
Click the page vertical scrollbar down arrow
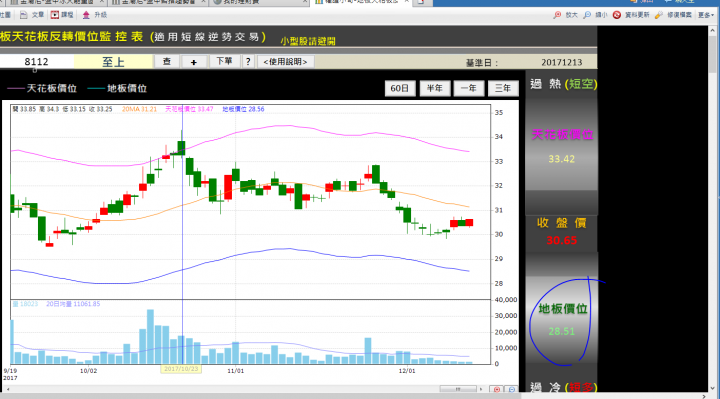point(712,388)
